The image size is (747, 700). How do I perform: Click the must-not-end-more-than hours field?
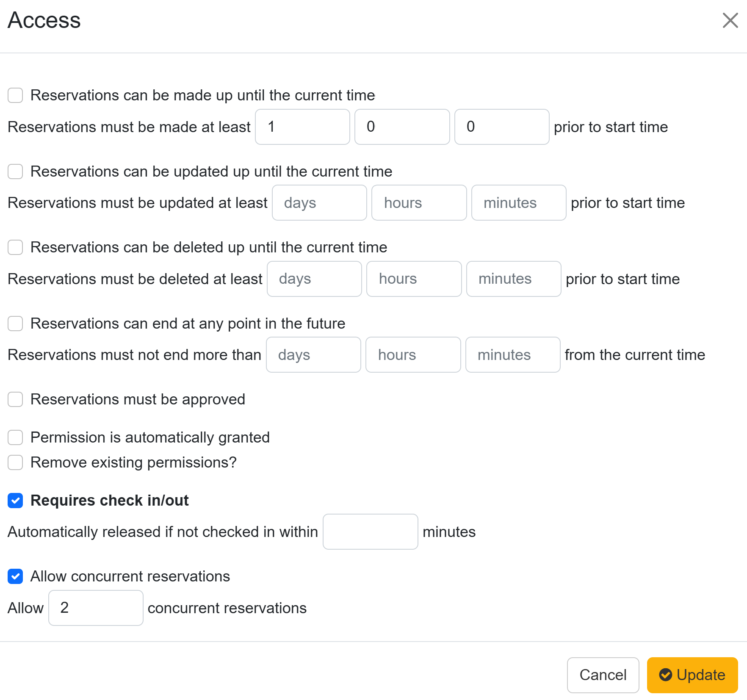coord(413,355)
